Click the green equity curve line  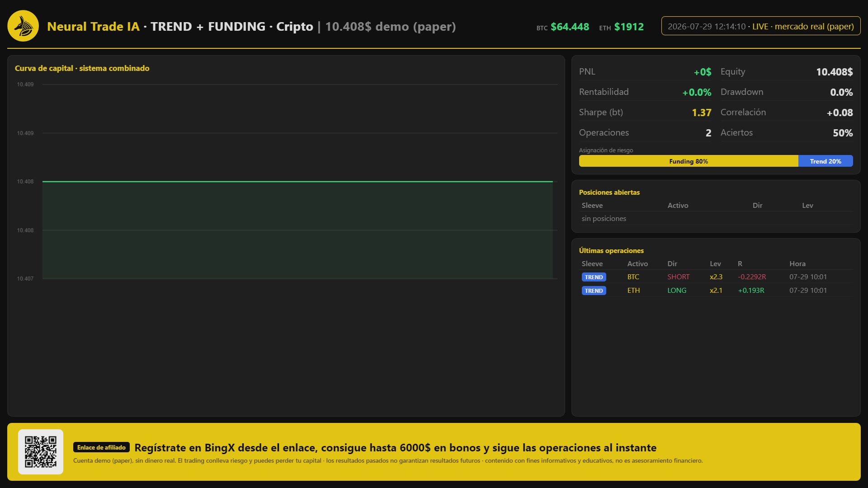[297, 182]
